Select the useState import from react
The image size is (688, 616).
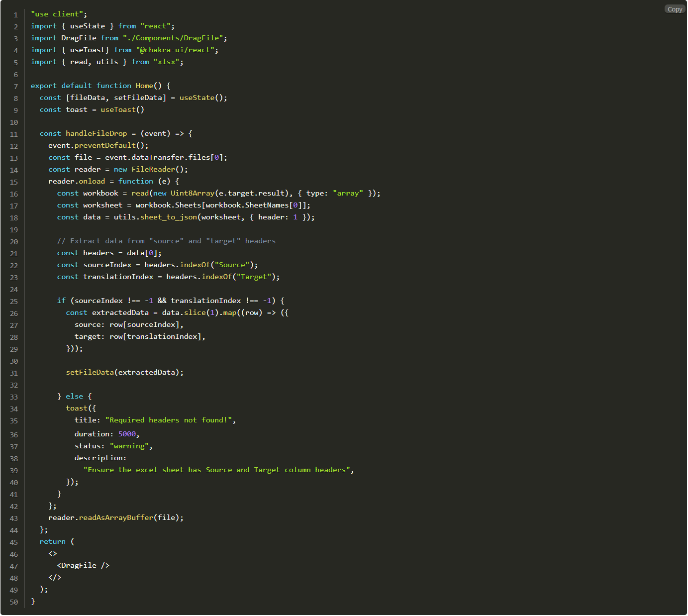88,26
